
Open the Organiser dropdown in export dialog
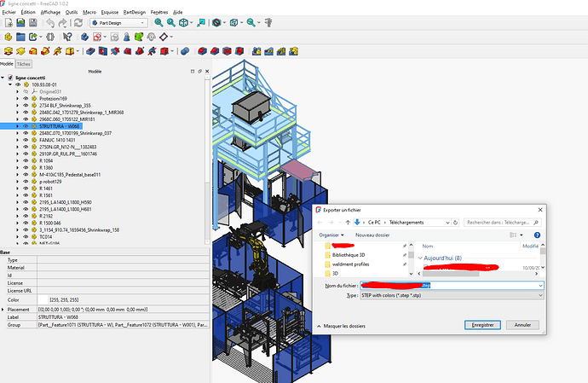331,235
